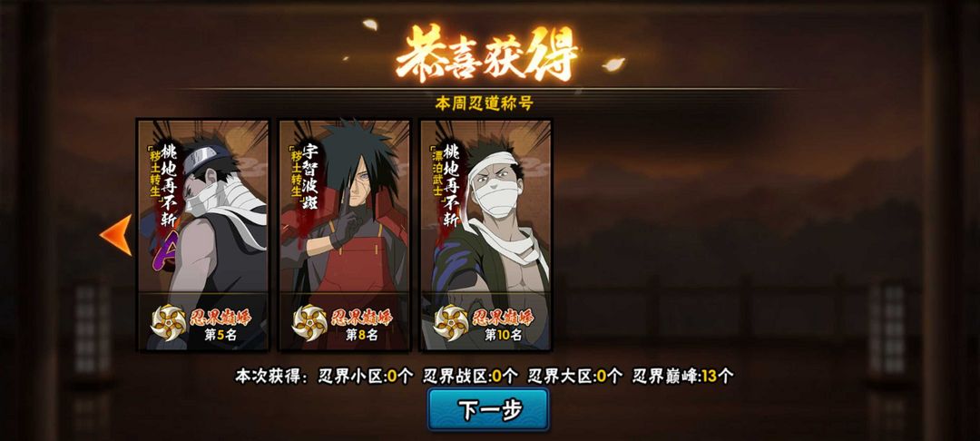980x441 pixels.
Task: Click shuriken badge on rank 10 card
Action: (x=451, y=322)
